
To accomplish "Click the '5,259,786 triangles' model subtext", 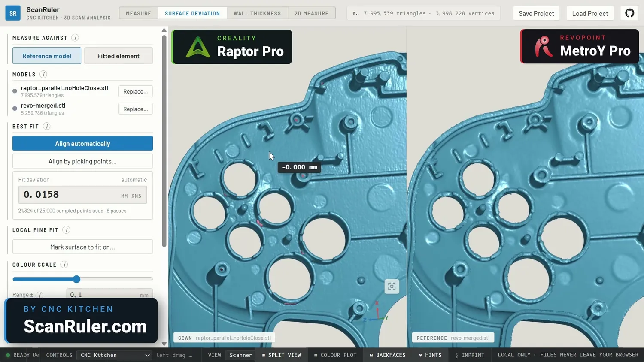I will 42,113.
